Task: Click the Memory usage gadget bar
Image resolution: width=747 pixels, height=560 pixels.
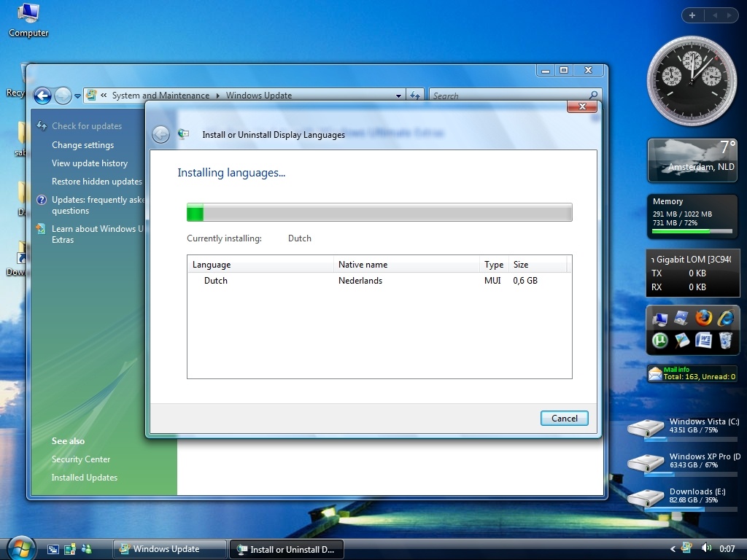Action: pos(692,231)
